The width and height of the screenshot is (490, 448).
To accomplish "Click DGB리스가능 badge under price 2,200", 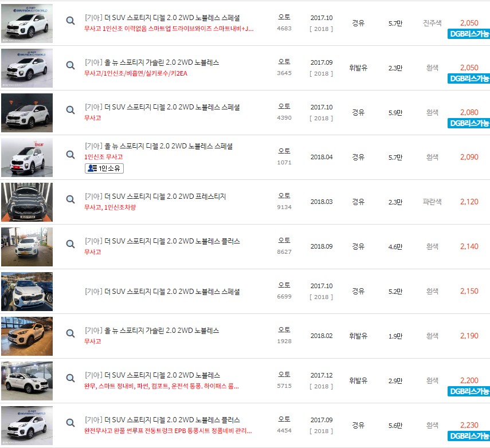I will coord(469,391).
